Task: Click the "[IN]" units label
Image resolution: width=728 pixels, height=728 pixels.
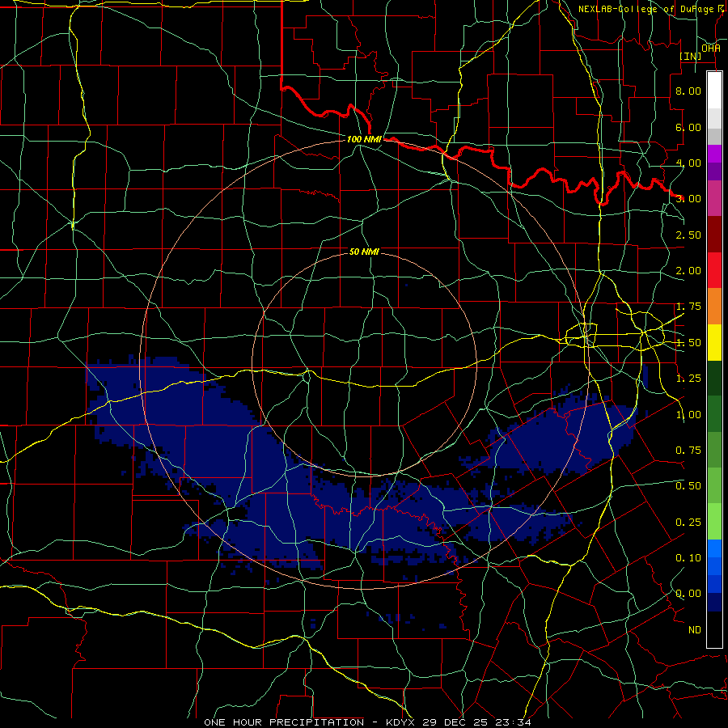Action: coord(691,56)
